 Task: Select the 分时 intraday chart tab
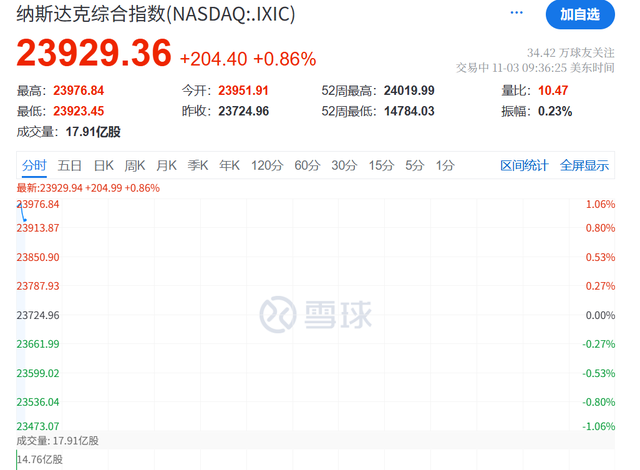(34, 165)
